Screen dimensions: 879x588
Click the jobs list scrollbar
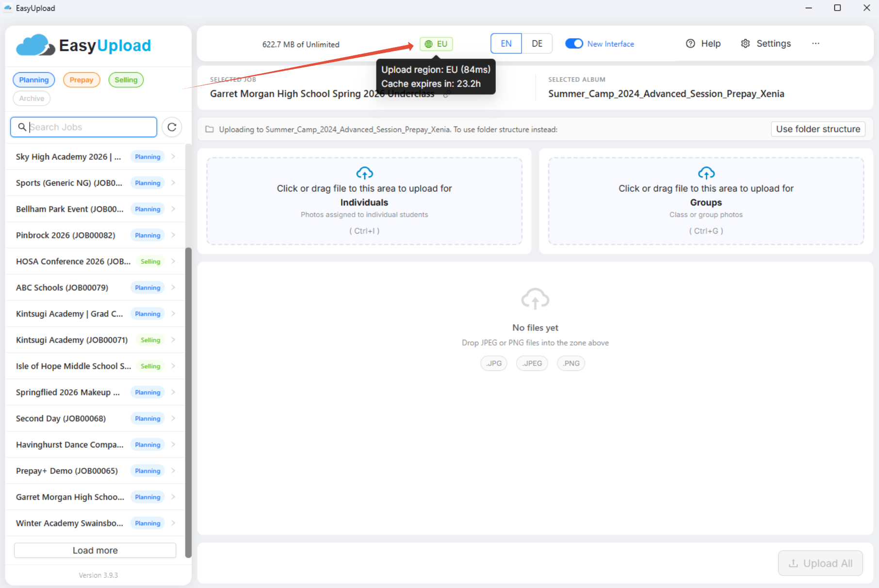188,402
